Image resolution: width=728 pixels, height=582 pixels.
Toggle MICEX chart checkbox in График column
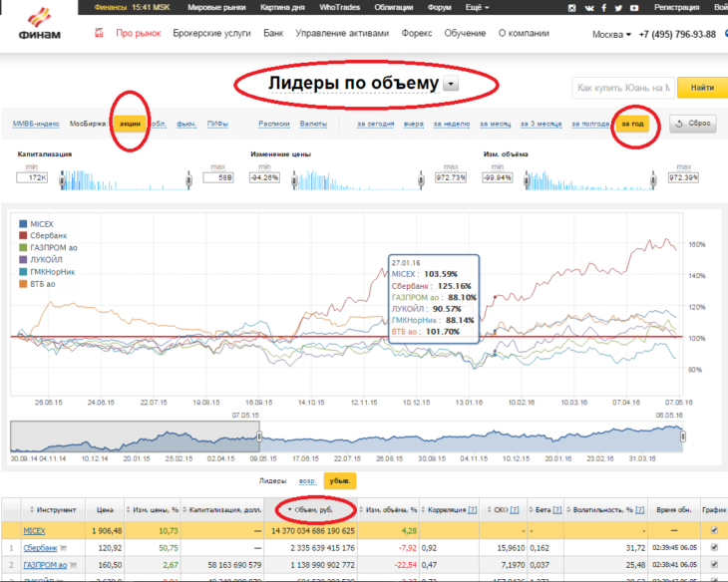714,530
